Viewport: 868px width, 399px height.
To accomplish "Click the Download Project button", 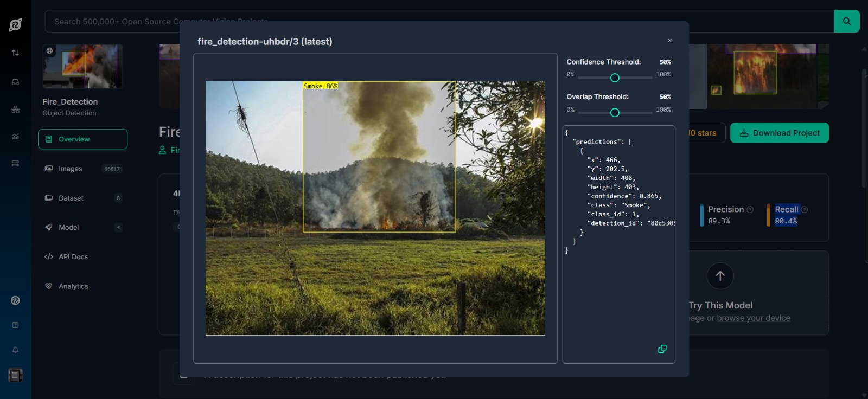I will 779,133.
